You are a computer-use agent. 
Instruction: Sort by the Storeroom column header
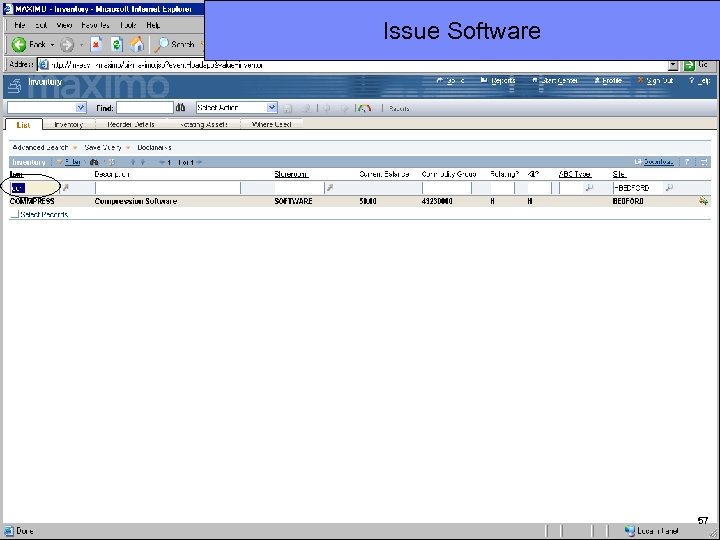291,174
